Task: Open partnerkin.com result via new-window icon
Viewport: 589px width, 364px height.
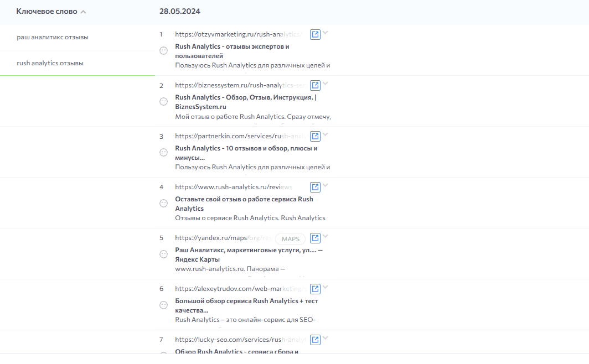Action: pyautogui.click(x=315, y=136)
